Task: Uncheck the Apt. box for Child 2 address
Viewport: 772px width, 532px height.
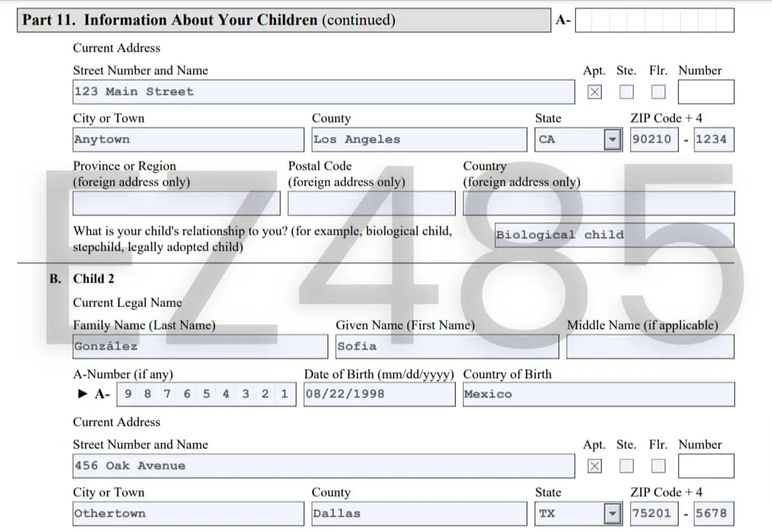Action: pos(594,466)
